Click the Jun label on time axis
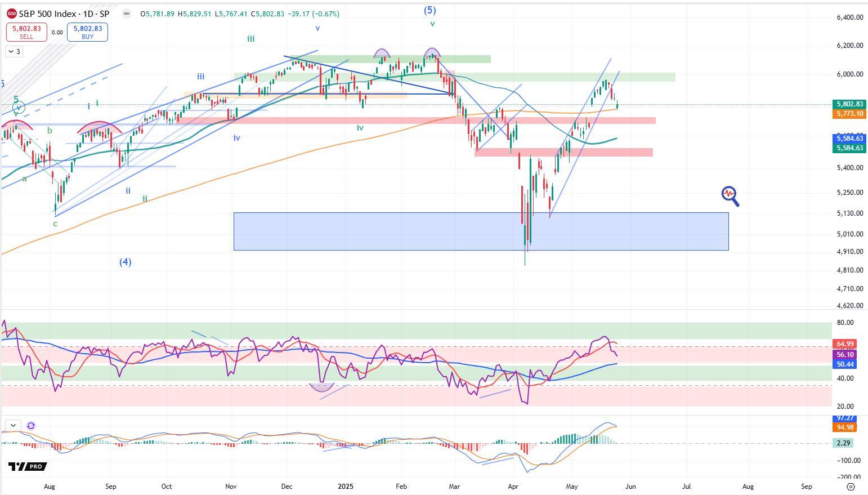Screen dimensions: 868x495 (x=630, y=486)
